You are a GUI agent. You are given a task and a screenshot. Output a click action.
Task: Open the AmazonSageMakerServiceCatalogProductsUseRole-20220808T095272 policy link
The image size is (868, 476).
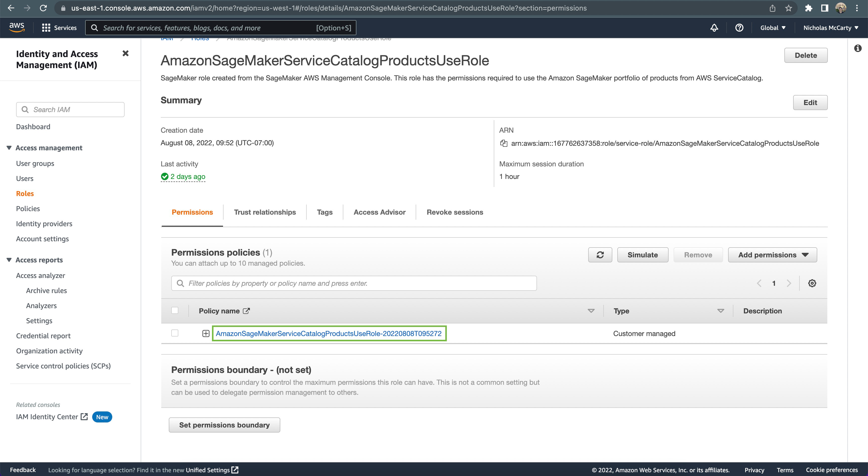tap(329, 334)
